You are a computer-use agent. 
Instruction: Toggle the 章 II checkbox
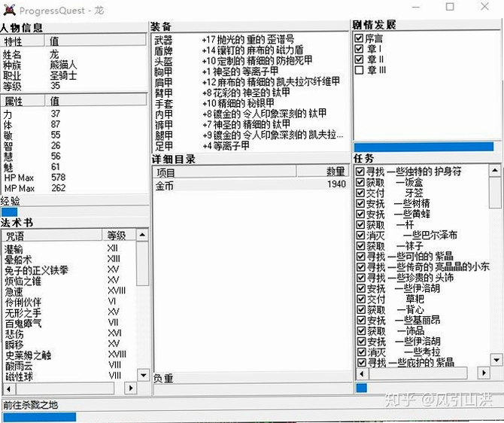359,59
